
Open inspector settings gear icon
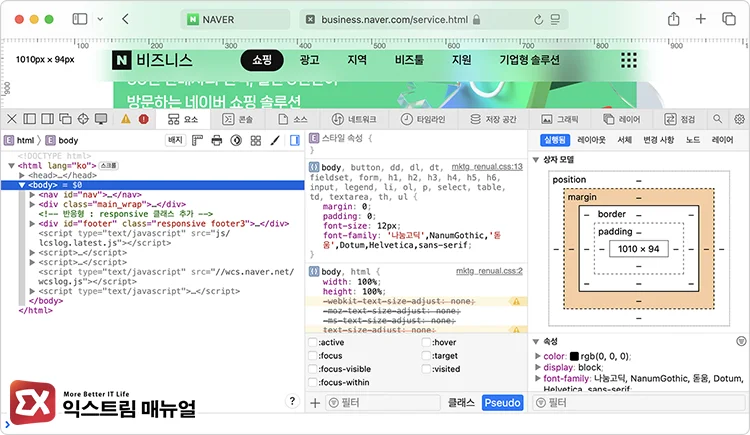739,119
